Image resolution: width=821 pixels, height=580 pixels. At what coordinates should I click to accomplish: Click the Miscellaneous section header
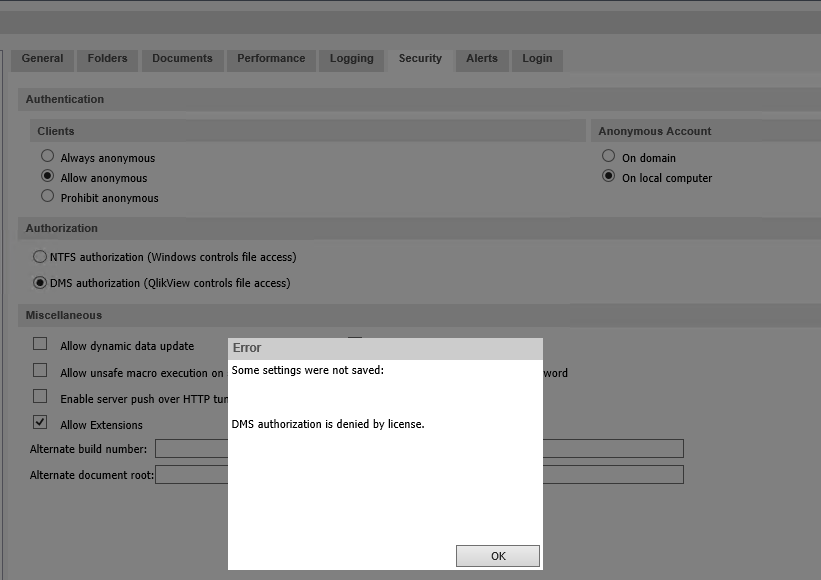coord(419,315)
